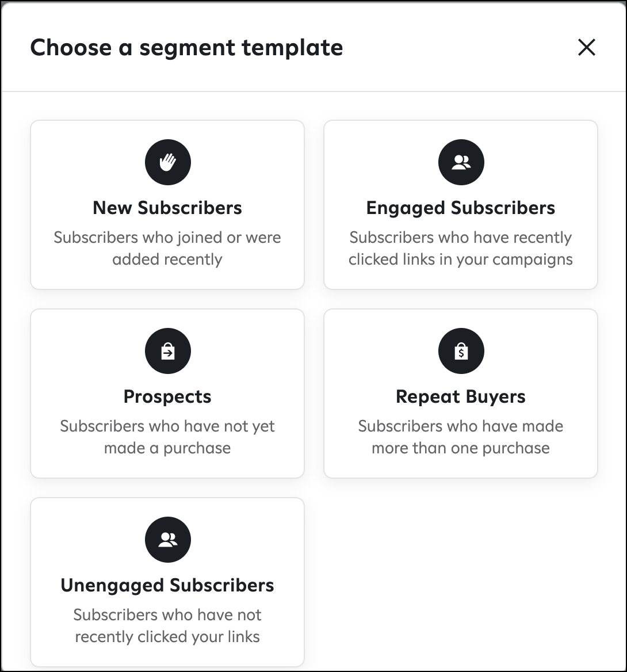Click the Choose a segment template title
The height and width of the screenshot is (672, 627).
click(x=187, y=48)
